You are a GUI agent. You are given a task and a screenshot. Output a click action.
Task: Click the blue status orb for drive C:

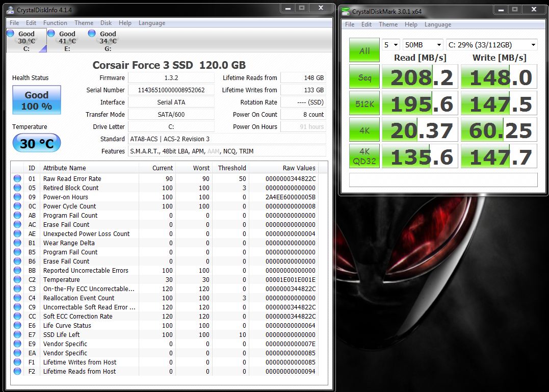[x=11, y=33]
